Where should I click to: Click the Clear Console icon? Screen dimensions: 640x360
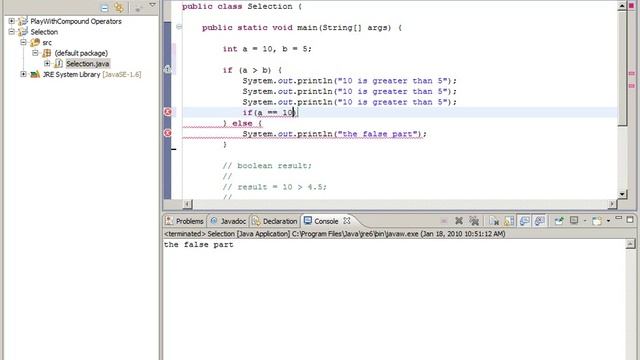coord(494,221)
